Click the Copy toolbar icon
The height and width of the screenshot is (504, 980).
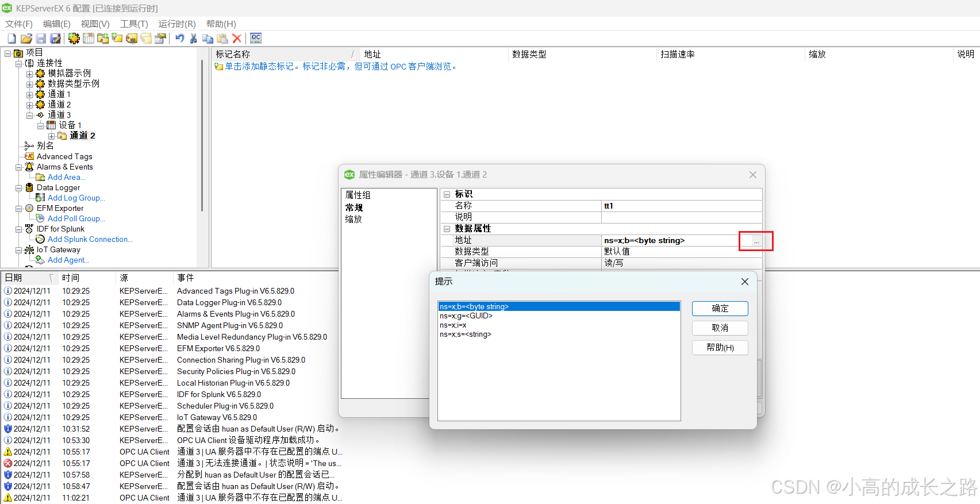tap(208, 39)
